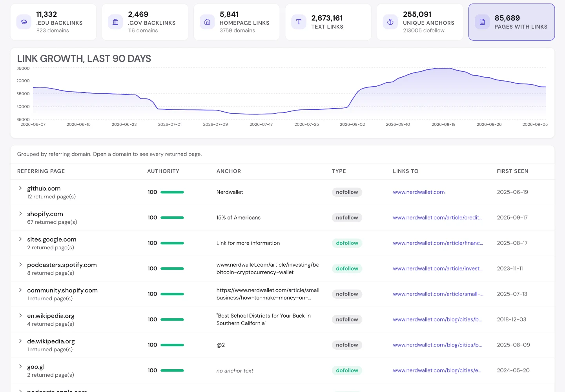Viewport: 565px width, 392px height.
Task: Switch to the Text Links card
Action: [x=328, y=22]
